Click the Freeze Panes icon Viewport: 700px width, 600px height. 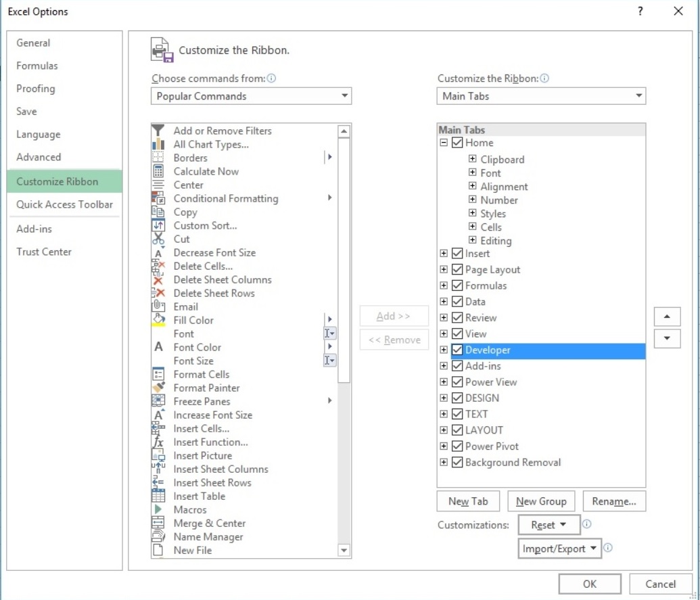click(x=158, y=401)
